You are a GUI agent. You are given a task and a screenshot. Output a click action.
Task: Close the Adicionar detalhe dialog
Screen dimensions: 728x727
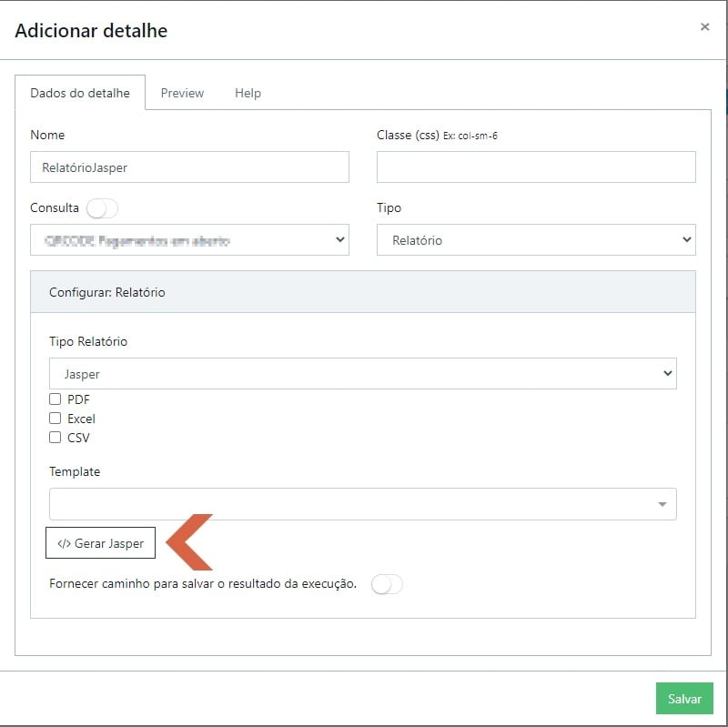(704, 27)
